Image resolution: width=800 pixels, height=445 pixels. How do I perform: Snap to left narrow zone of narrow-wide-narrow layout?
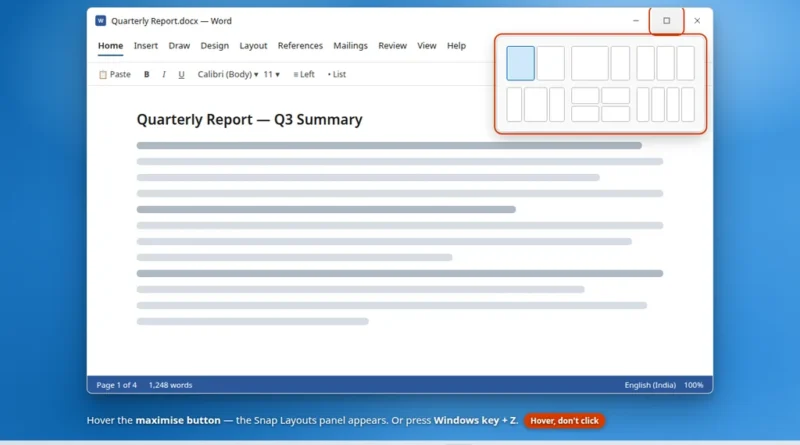pos(514,105)
